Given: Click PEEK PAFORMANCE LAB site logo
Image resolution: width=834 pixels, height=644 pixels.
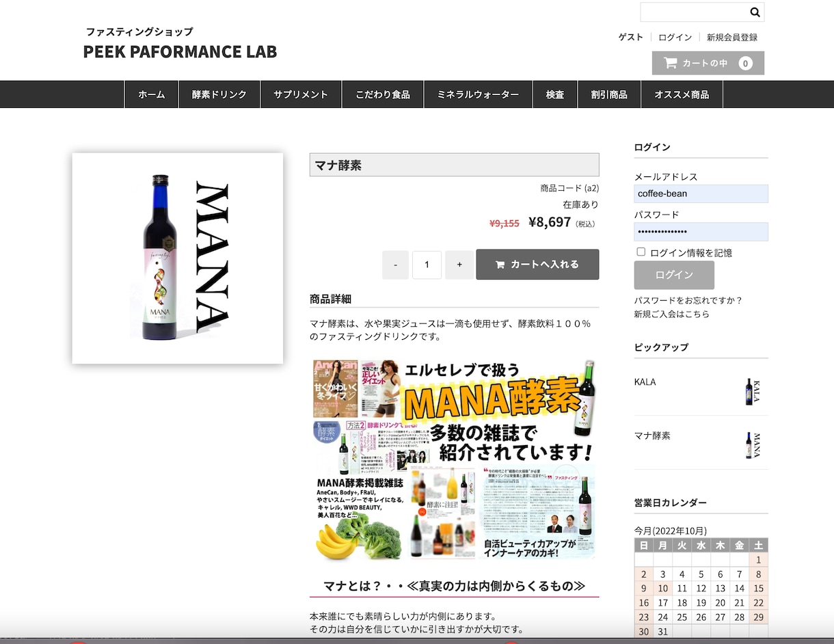Looking at the screenshot, I should tap(180, 51).
